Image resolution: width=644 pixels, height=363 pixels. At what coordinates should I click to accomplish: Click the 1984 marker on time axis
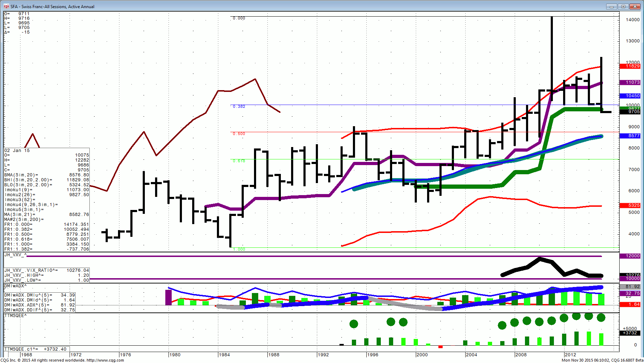click(x=224, y=355)
